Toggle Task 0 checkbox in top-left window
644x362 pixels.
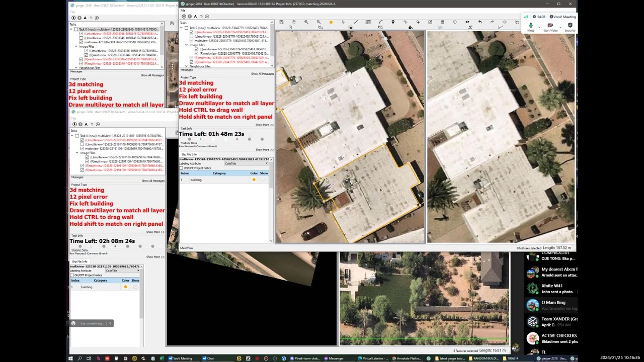(76, 29)
